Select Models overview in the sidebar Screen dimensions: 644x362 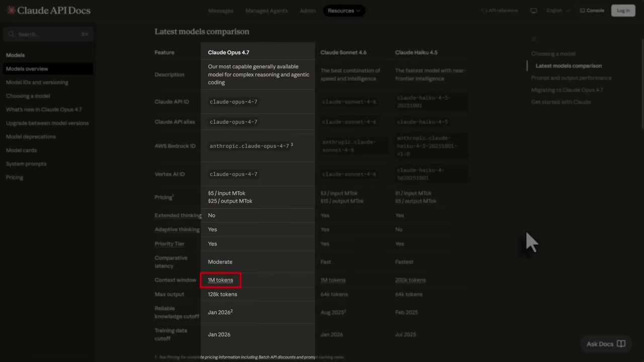click(x=48, y=69)
